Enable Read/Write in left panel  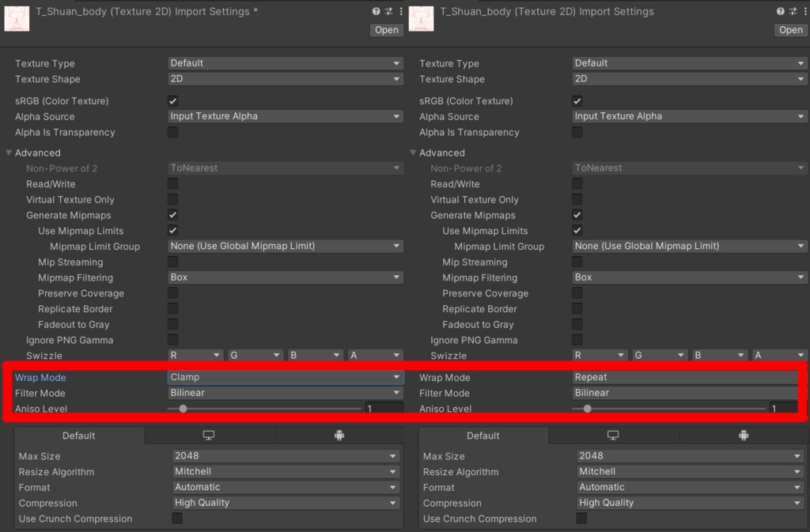pos(172,183)
